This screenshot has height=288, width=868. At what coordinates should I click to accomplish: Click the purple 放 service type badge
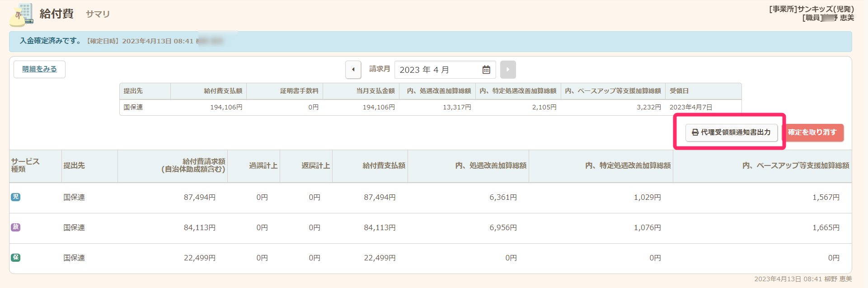[x=16, y=227]
